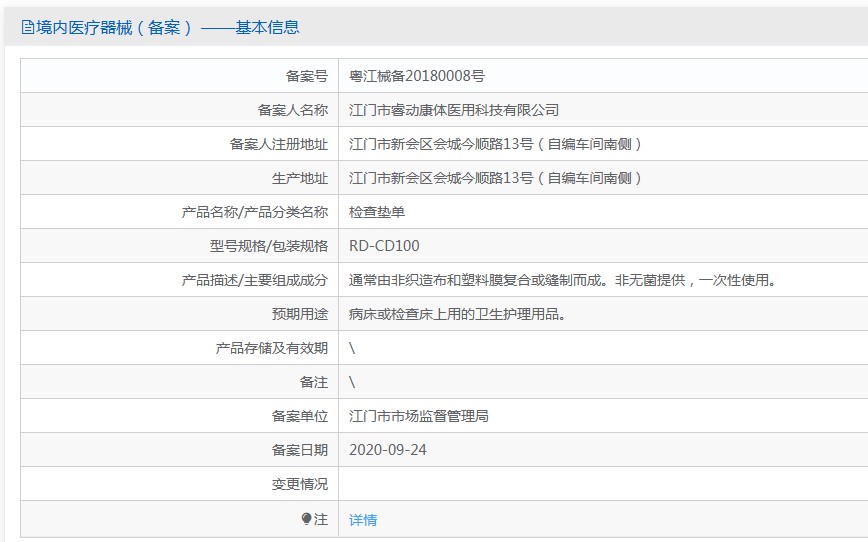Click the 备案日期 field label
868x542 pixels.
[299, 450]
